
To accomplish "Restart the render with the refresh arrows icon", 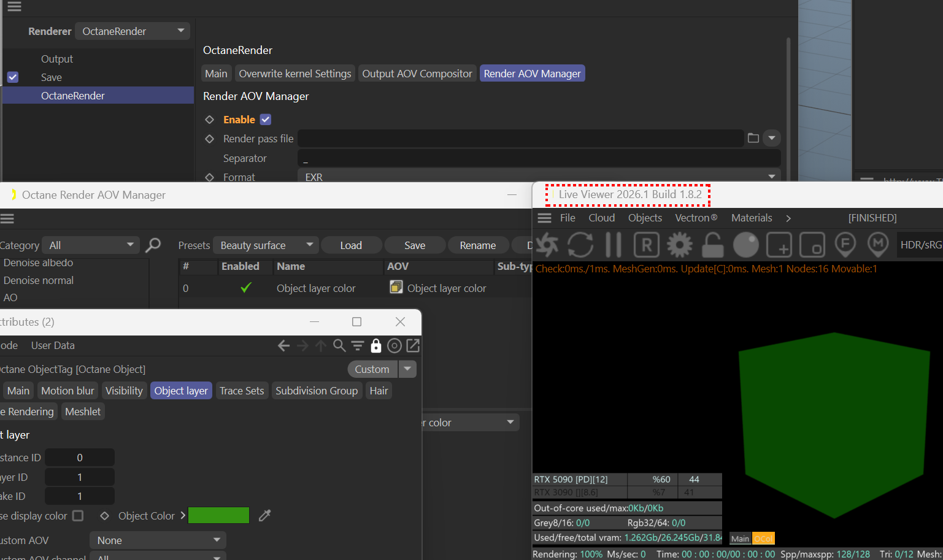I will tap(580, 245).
